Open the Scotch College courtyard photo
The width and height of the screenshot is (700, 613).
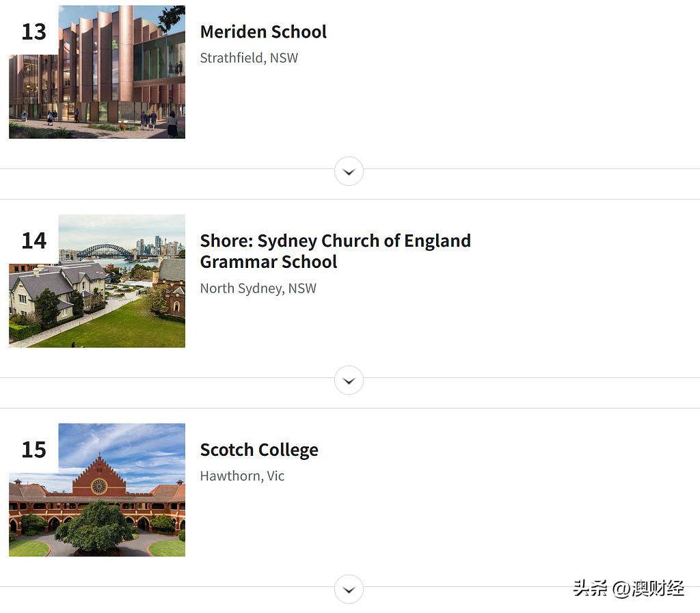97,490
